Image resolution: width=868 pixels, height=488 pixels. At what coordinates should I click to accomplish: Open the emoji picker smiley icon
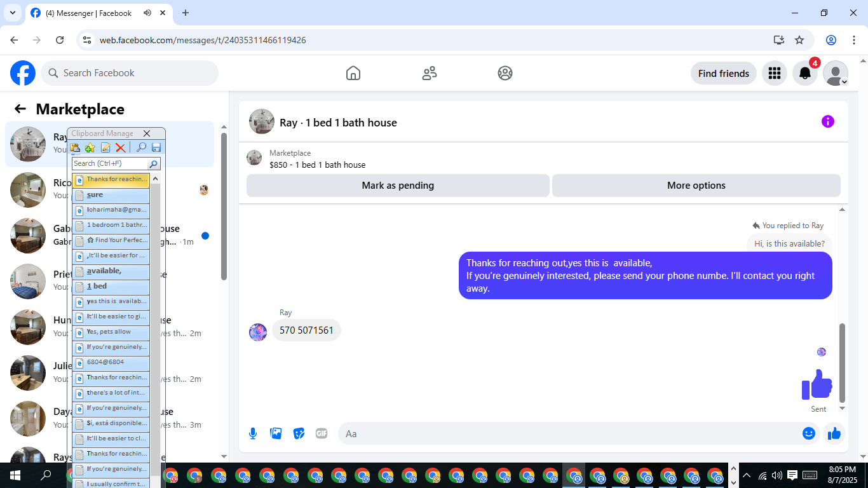click(809, 433)
